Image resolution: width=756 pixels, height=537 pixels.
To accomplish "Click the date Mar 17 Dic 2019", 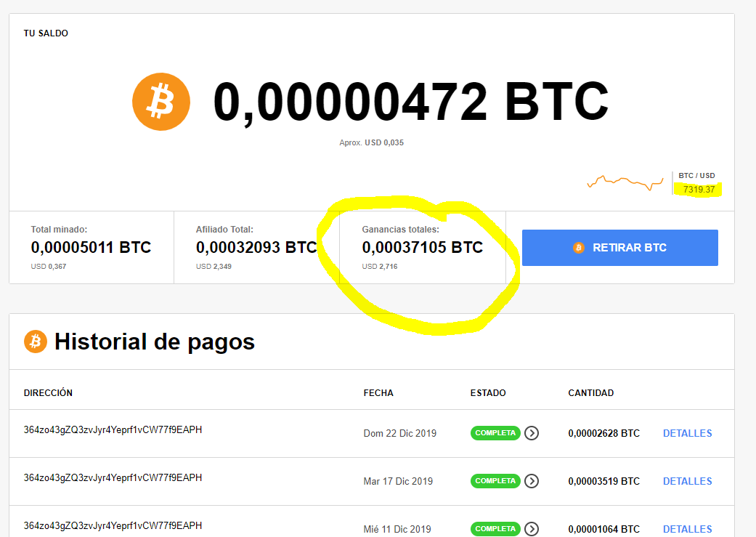I will tap(398, 481).
